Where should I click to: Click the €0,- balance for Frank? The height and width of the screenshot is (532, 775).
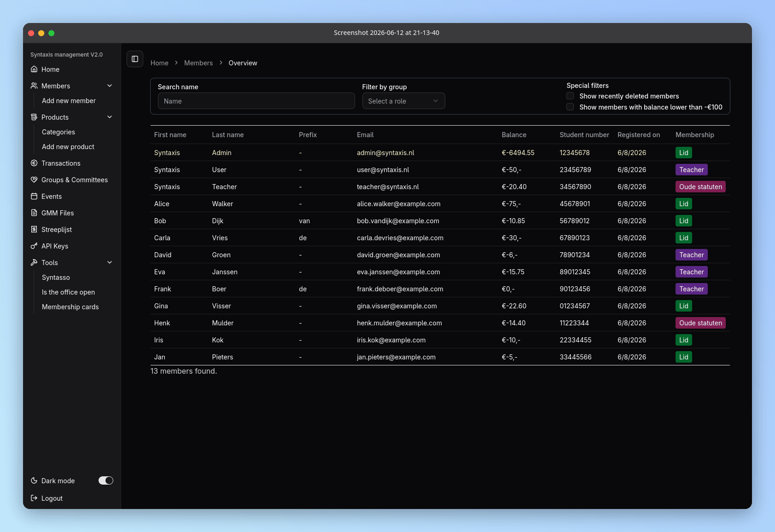[x=508, y=289]
